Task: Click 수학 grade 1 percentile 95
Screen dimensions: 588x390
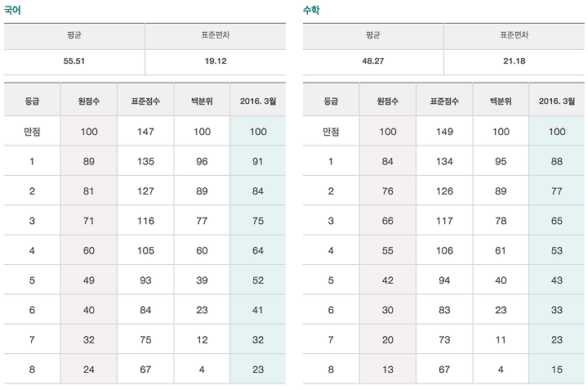Action: coord(501,161)
